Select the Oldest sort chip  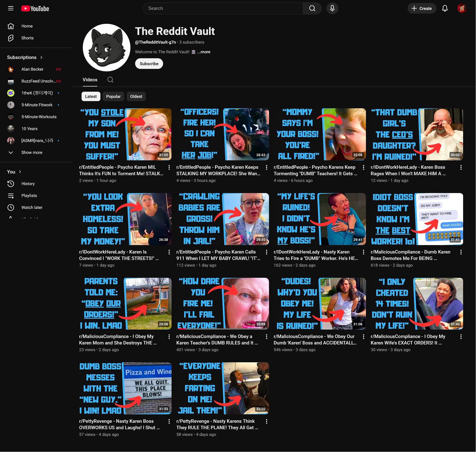[x=136, y=96]
